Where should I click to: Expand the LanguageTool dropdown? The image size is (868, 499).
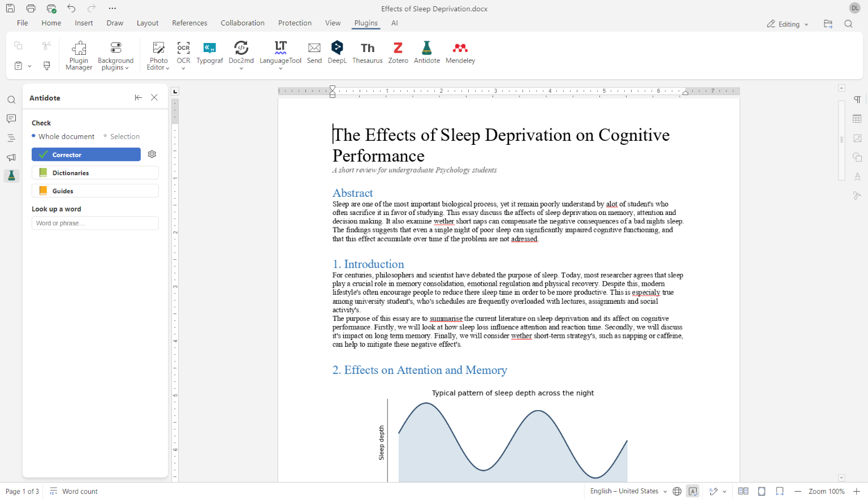280,68
